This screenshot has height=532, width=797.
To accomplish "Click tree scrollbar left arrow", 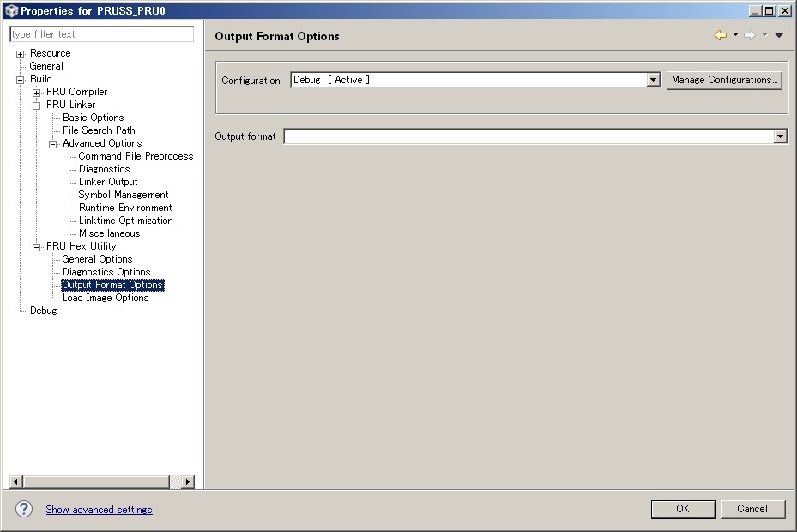I will (x=15, y=481).
